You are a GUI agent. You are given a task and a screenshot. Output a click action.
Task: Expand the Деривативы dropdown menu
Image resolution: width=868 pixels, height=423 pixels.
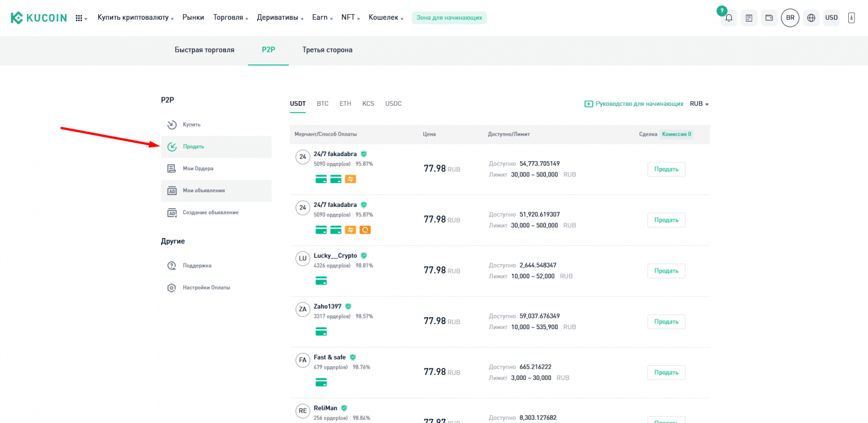click(280, 18)
